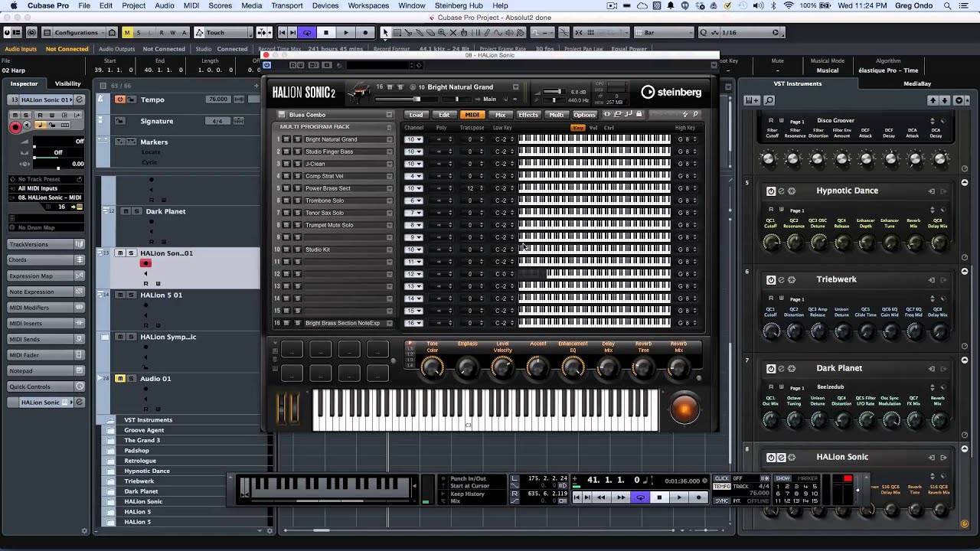
Task: Toggle record enable on HALion Son...01 track
Action: click(x=145, y=263)
